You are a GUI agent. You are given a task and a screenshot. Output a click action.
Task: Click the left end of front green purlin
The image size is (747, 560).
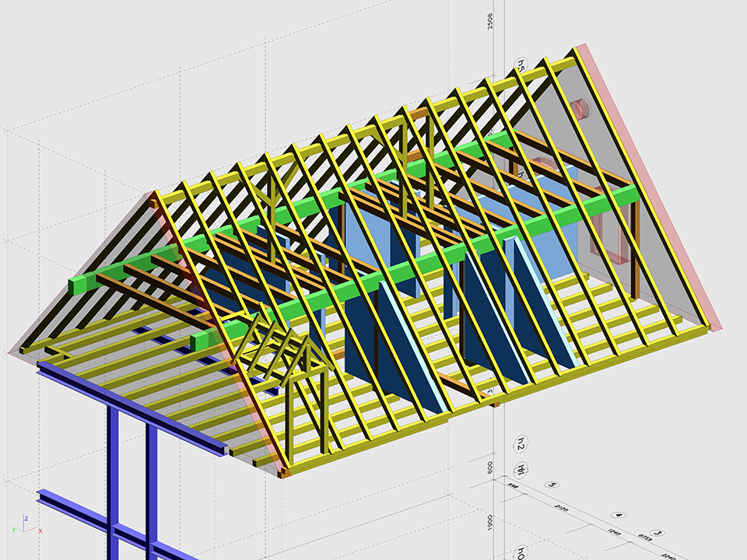click(x=201, y=341)
